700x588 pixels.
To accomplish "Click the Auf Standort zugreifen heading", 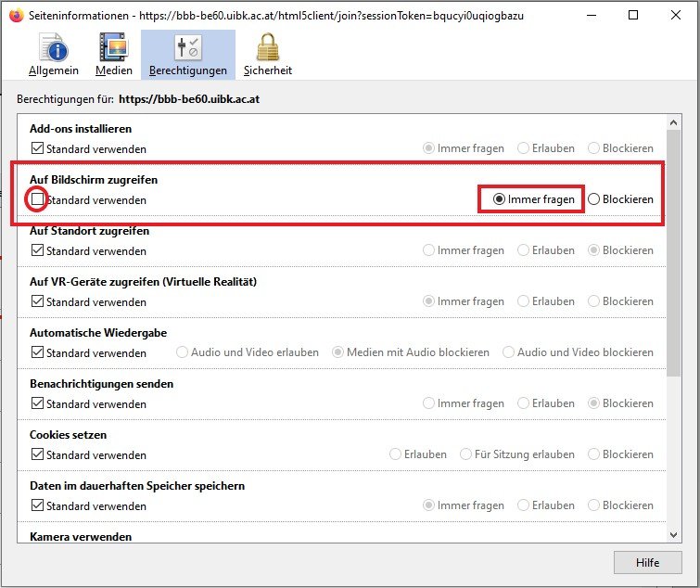I will tap(89, 231).
